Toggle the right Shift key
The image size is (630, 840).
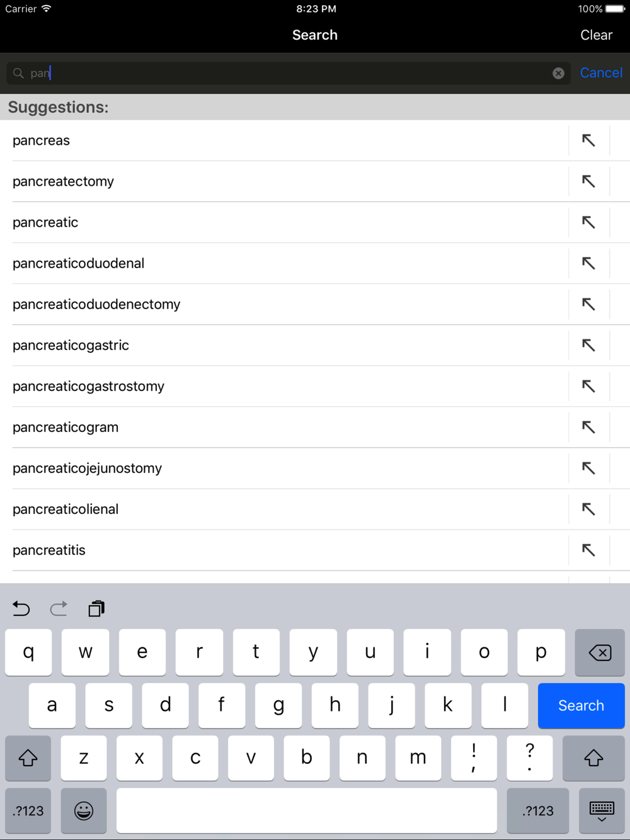(x=593, y=758)
